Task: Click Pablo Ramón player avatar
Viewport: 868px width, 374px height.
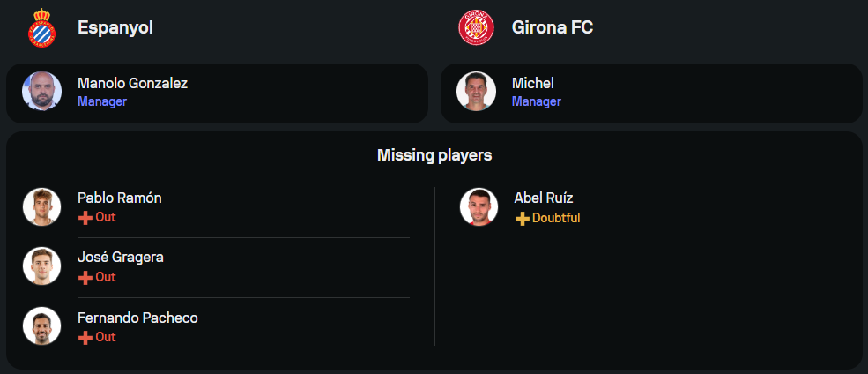Action: 41,206
